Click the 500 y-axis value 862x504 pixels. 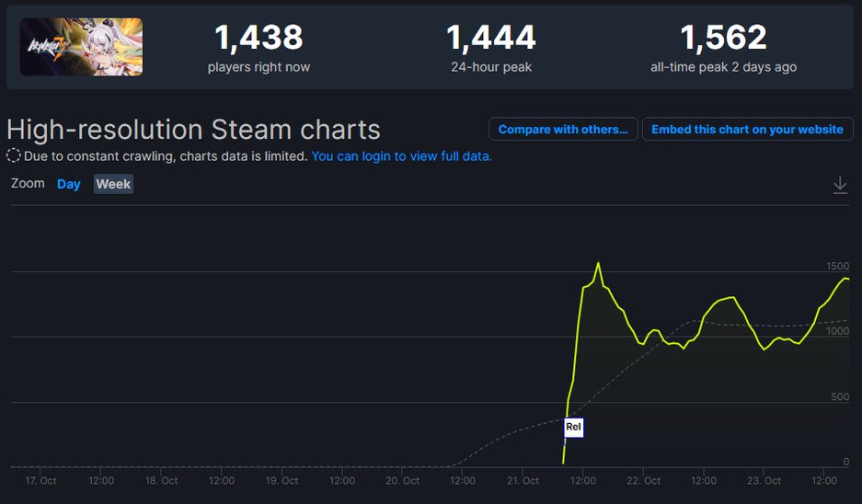tap(840, 397)
